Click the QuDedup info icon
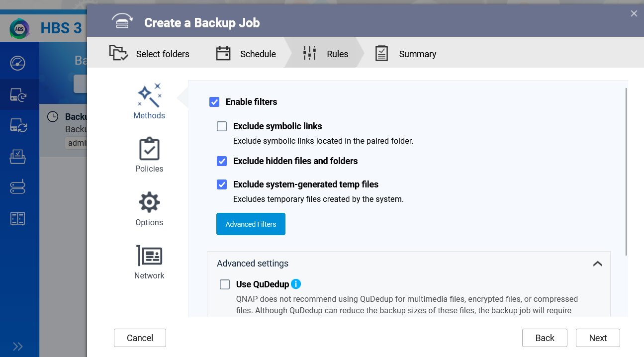This screenshot has height=357, width=644. [296, 284]
